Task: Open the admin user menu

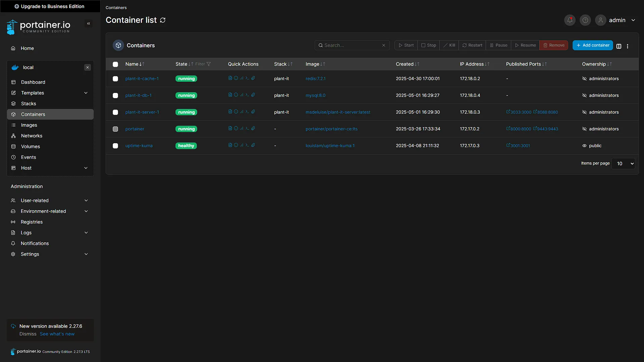Action: click(615, 20)
